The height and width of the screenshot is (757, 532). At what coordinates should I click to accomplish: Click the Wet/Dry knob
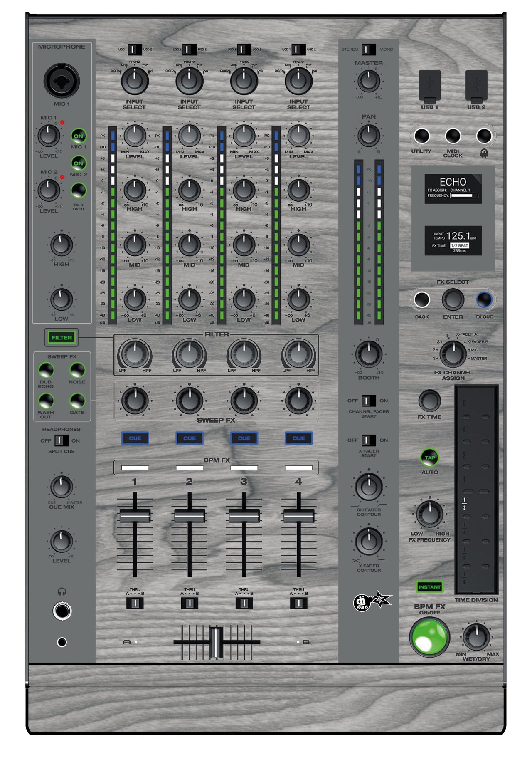tap(476, 637)
